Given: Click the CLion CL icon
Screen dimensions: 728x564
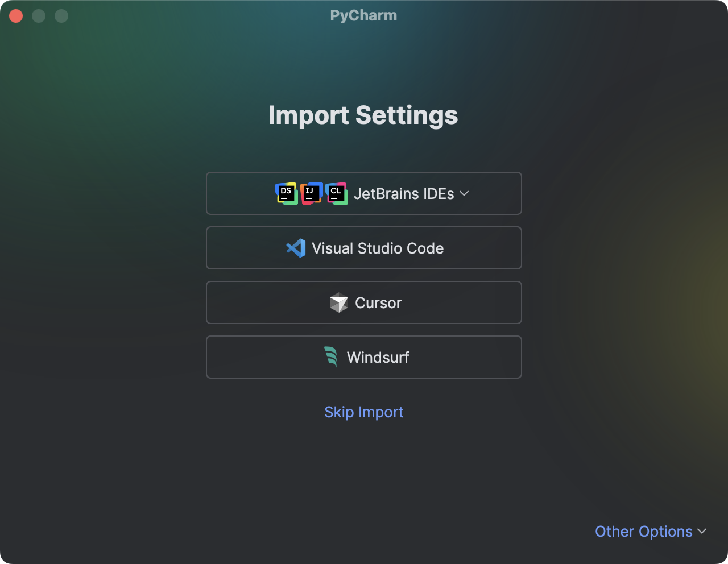Looking at the screenshot, I should 337,193.
